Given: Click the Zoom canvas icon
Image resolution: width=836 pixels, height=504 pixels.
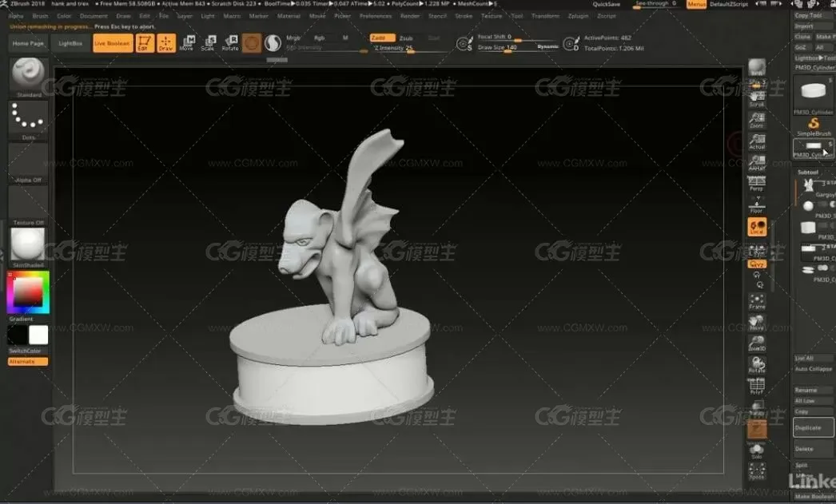Looking at the screenshot, I should click(757, 120).
